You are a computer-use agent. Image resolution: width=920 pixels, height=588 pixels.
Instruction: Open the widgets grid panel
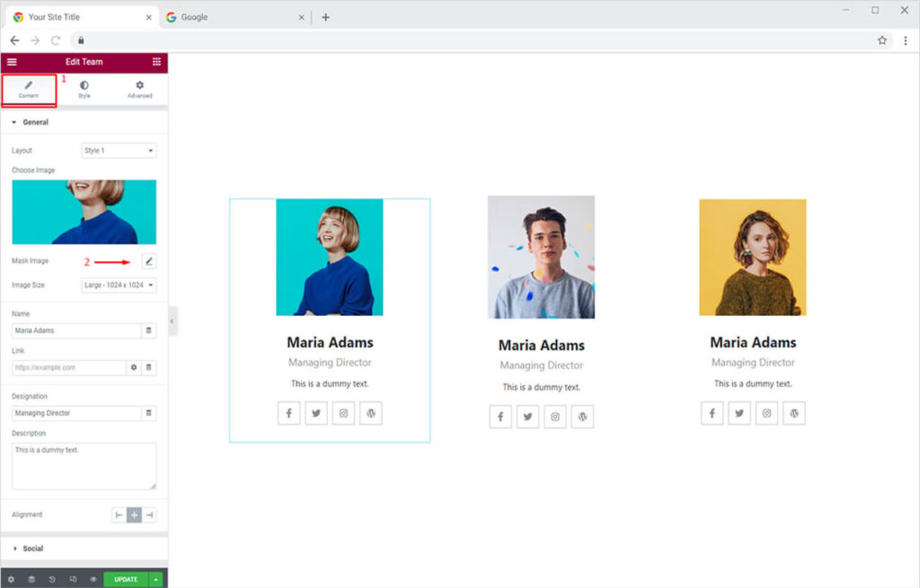click(156, 62)
